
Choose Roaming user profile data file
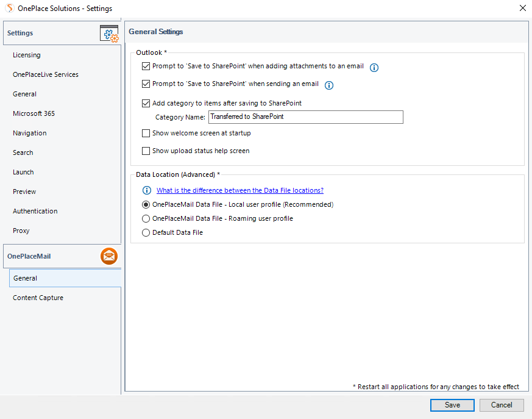pos(146,218)
